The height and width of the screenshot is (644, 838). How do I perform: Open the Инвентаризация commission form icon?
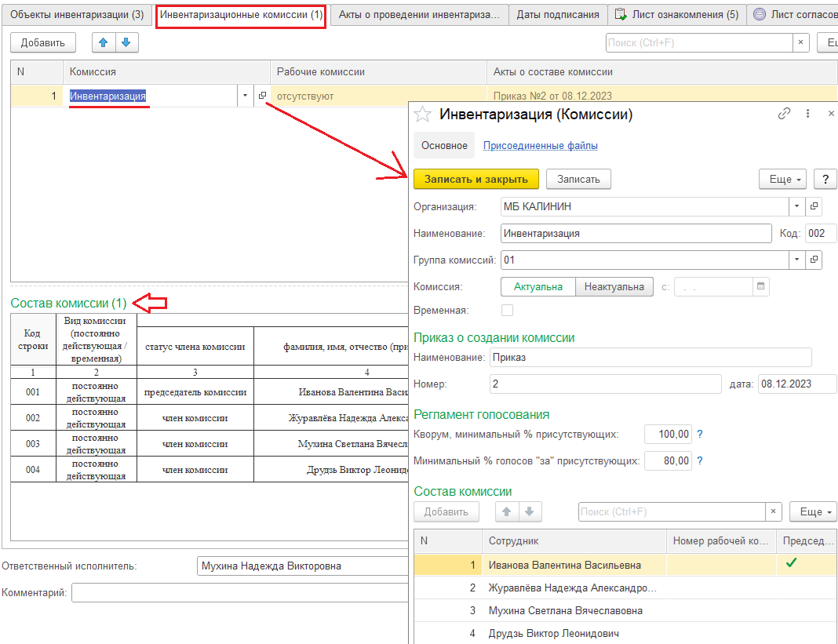point(262,96)
